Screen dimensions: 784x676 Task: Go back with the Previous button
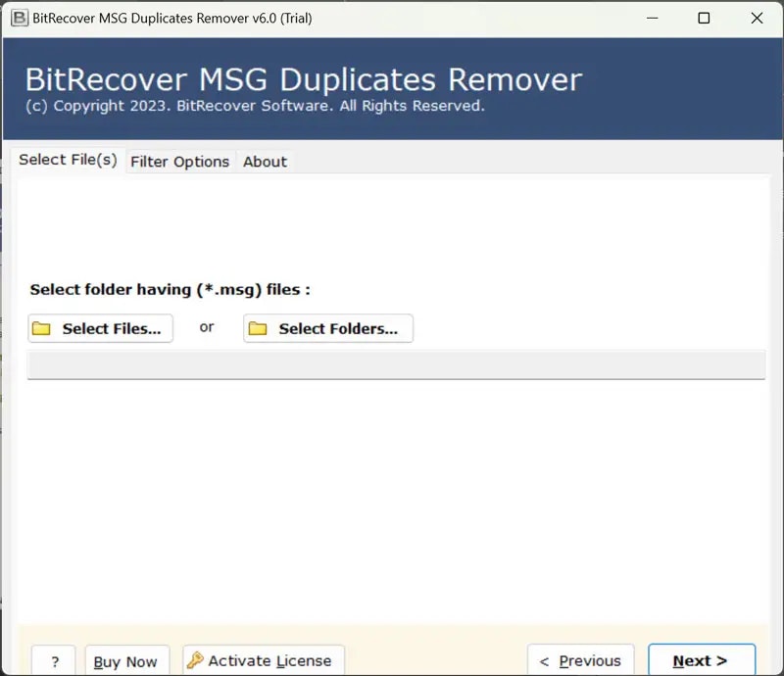pyautogui.click(x=580, y=660)
